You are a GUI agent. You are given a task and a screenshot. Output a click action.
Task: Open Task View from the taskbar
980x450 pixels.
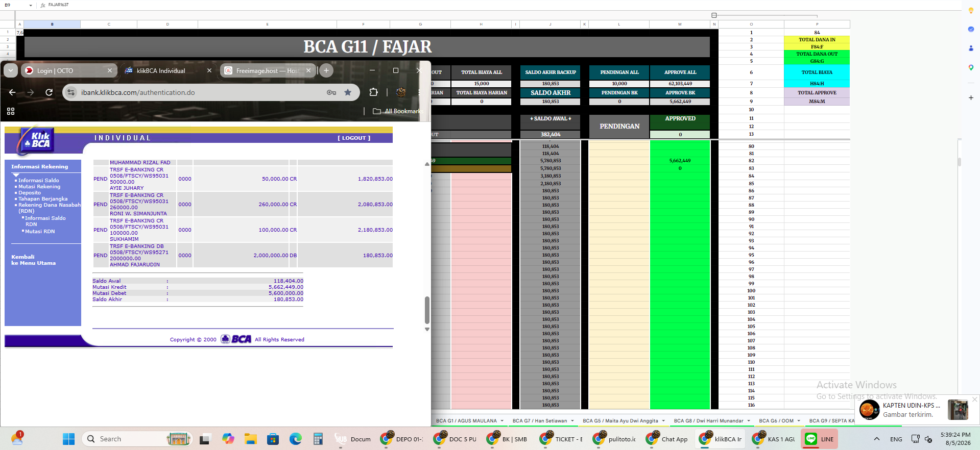click(205, 439)
